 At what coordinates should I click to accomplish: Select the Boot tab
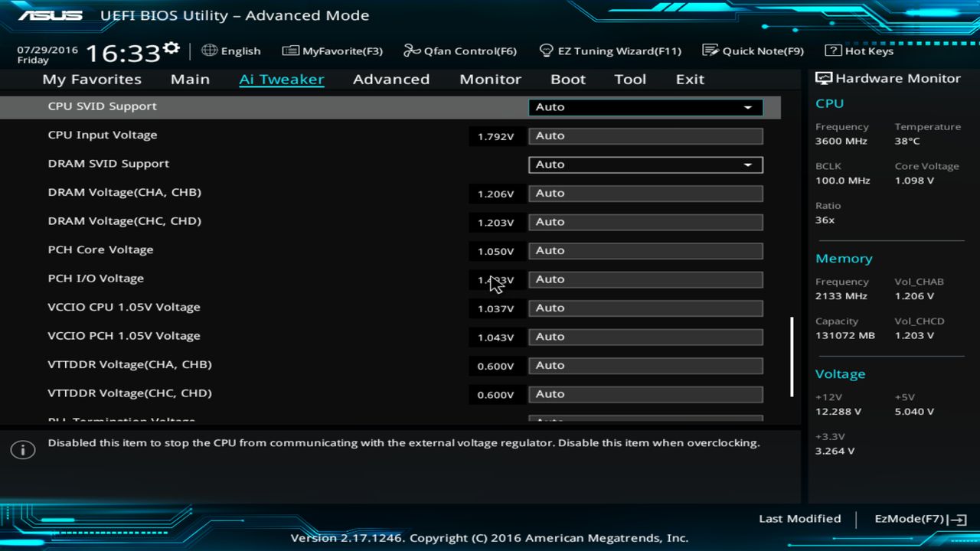(568, 79)
